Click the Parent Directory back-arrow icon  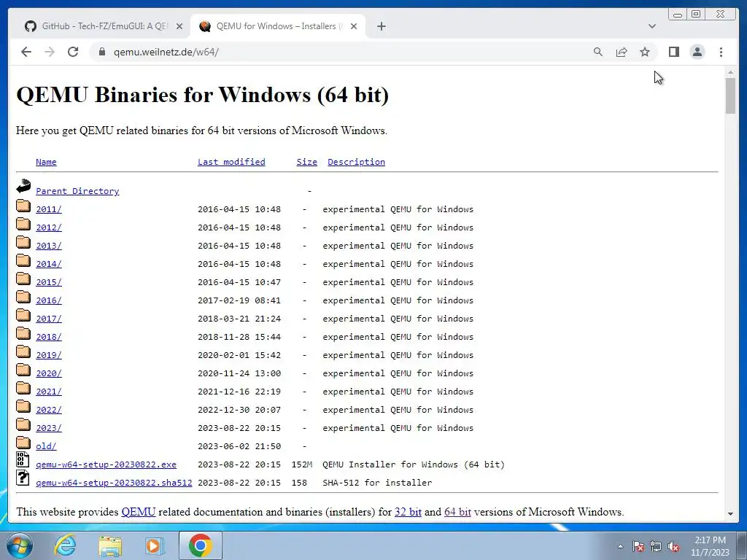coord(23,186)
